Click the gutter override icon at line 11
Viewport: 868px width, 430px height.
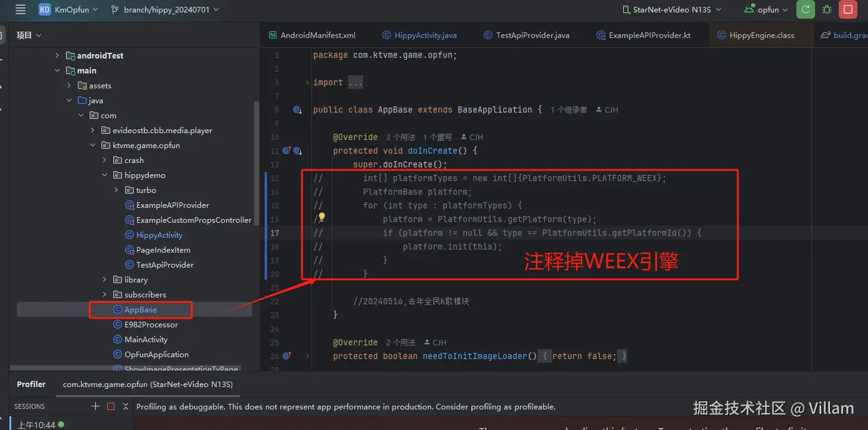coord(292,151)
